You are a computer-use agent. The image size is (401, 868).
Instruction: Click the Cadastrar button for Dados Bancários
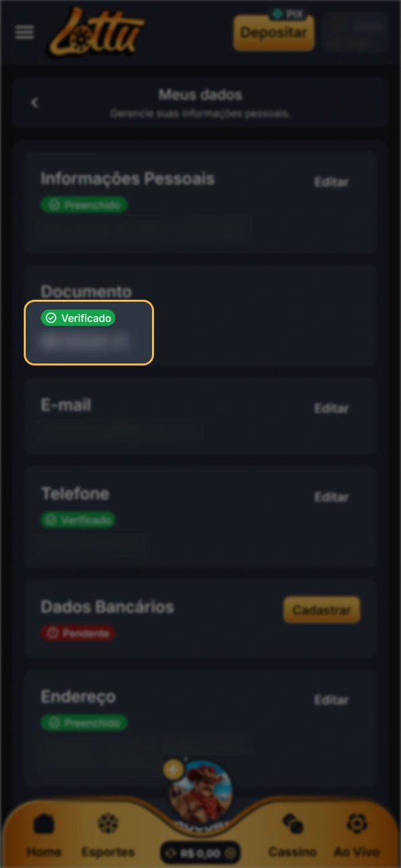point(322,610)
